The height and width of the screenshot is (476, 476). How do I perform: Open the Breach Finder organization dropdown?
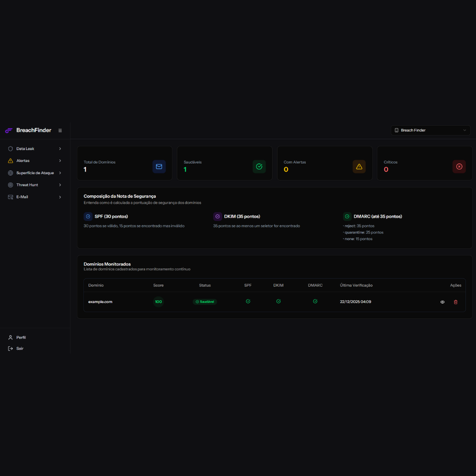[x=430, y=130]
